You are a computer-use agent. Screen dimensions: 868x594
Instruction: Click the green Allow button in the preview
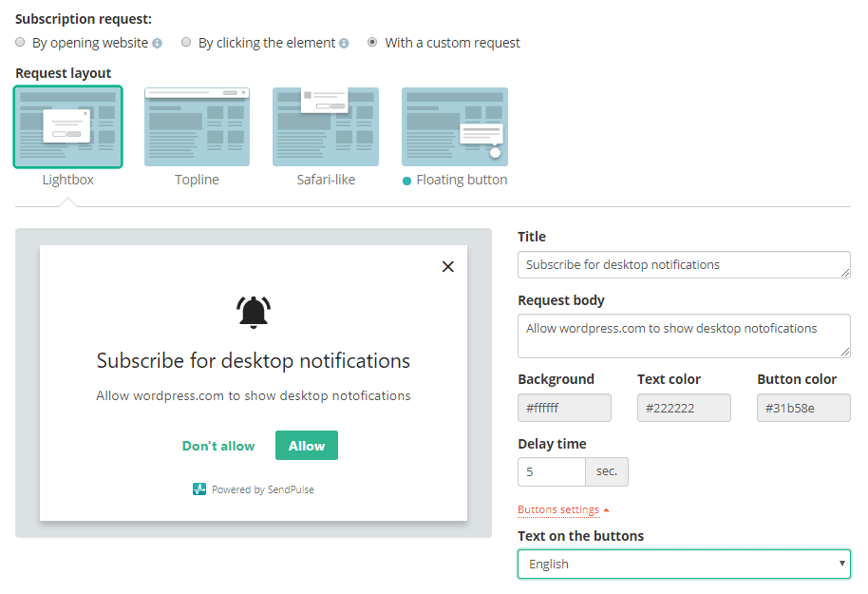[x=307, y=446]
